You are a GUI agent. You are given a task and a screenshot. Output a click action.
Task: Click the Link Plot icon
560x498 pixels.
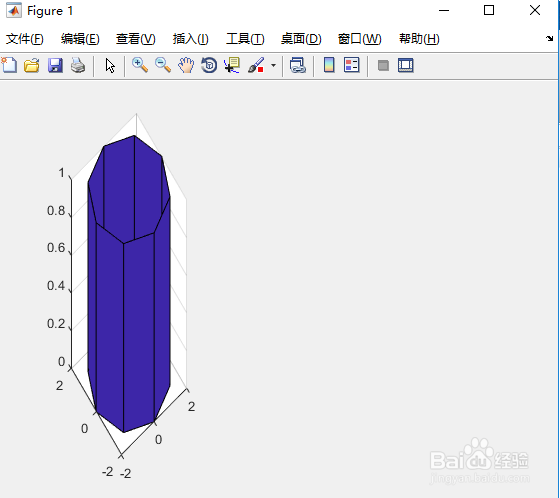tap(298, 66)
